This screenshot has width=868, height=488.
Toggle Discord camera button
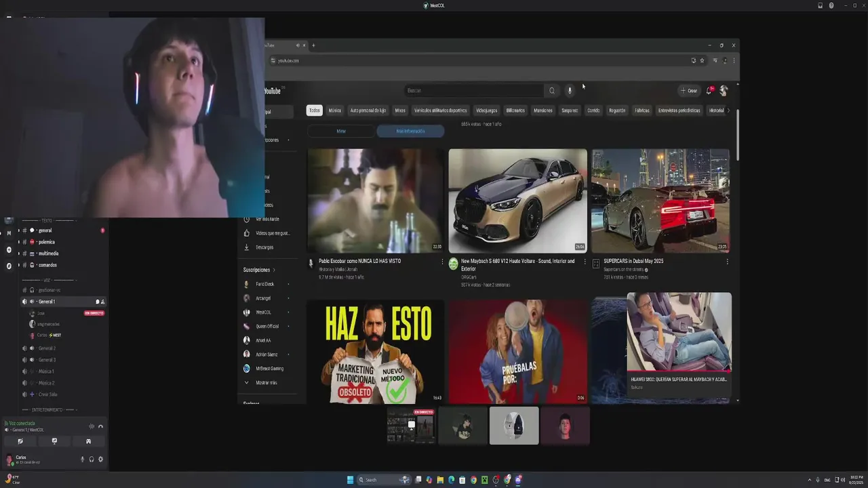pos(20,441)
